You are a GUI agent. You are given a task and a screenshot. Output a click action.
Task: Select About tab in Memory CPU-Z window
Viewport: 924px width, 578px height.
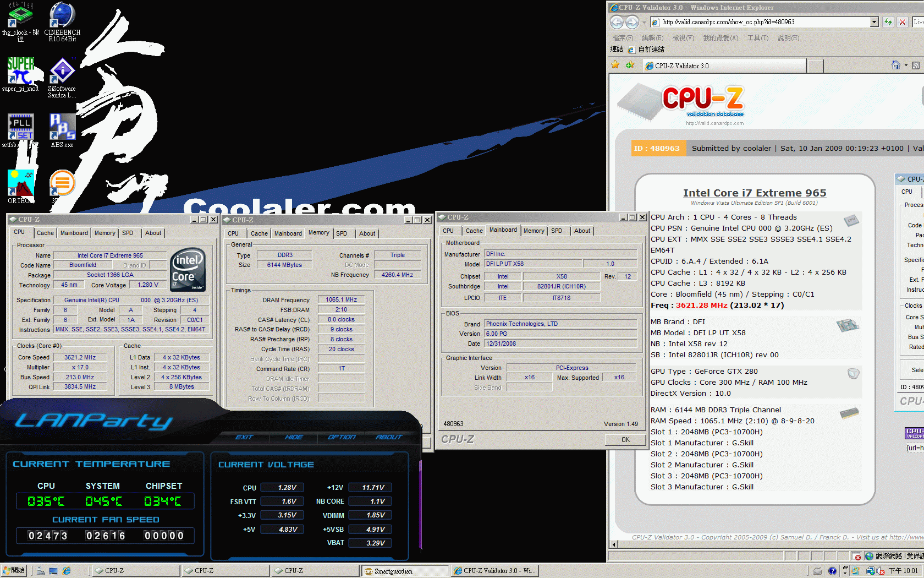click(367, 233)
